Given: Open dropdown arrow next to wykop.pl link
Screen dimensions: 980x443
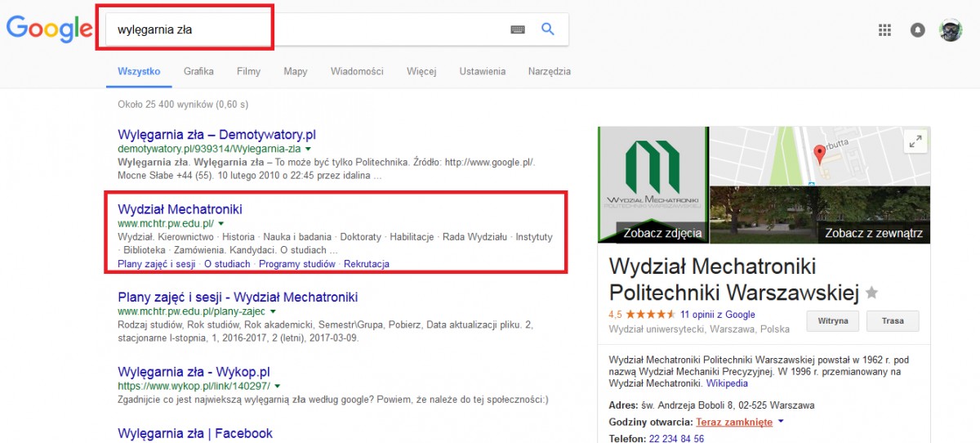Looking at the screenshot, I should pos(278,386).
